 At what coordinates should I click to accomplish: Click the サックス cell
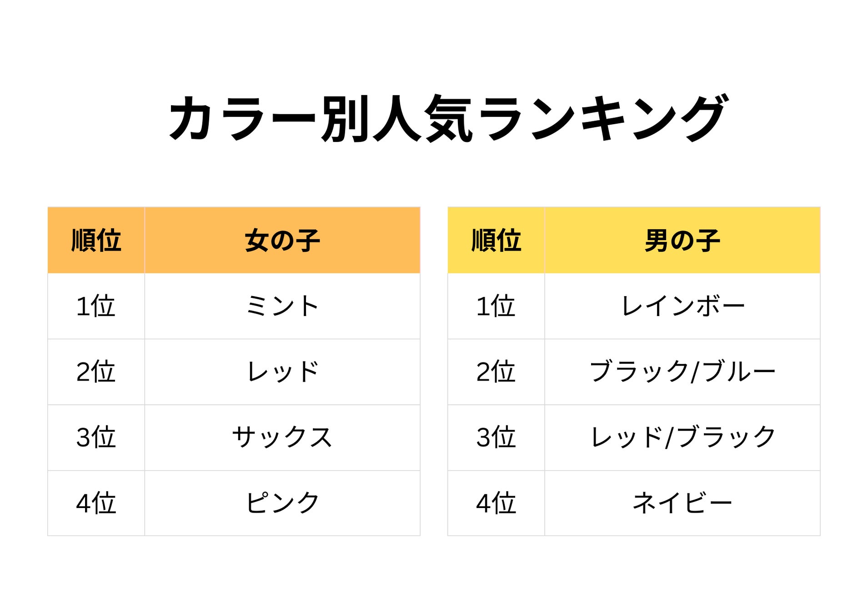coord(282,438)
